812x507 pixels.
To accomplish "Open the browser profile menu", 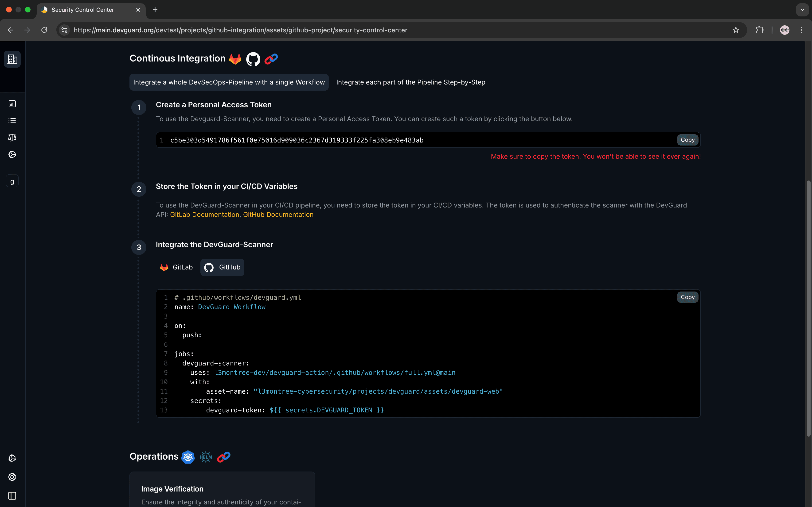I will click(785, 30).
